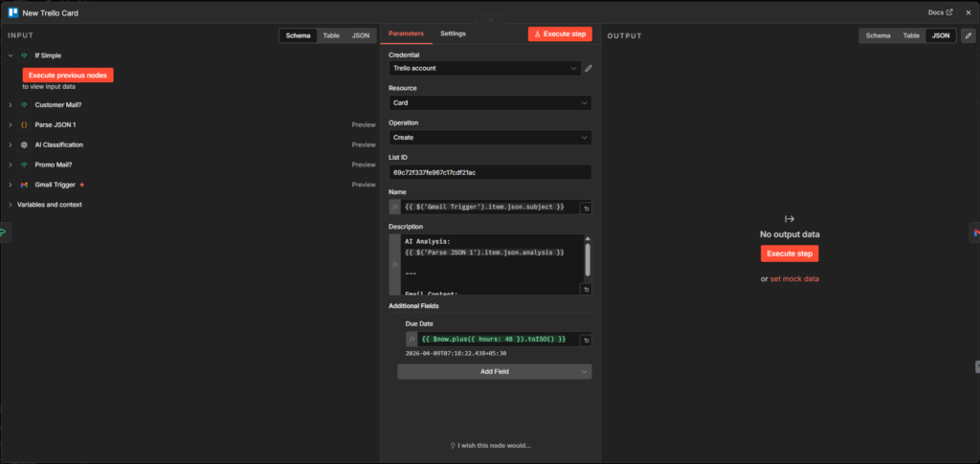Switch input view to JSON
This screenshot has height=464, width=980.
click(x=361, y=35)
